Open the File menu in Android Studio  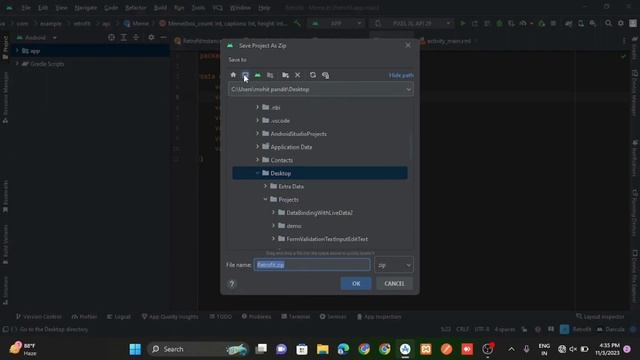(26, 8)
